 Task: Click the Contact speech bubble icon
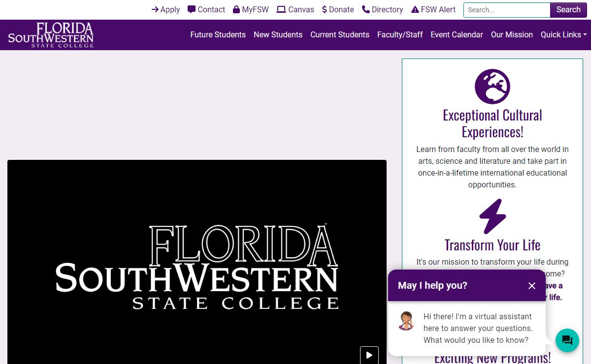192,9
